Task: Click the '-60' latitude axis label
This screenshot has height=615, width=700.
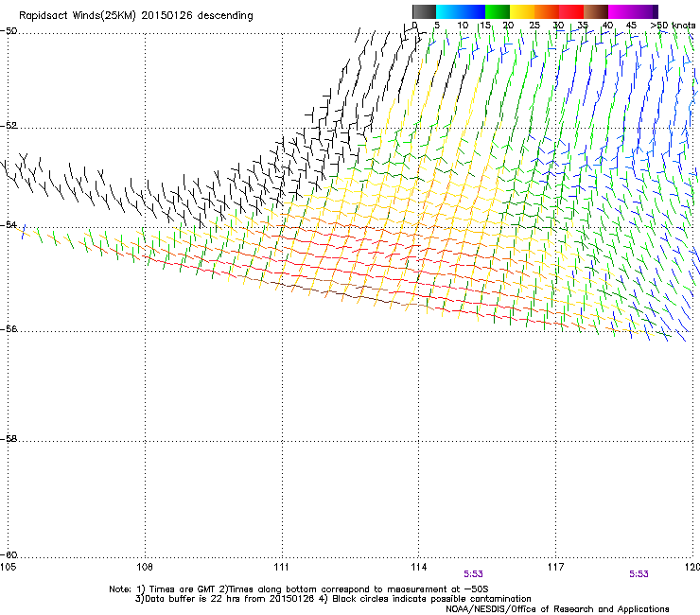Action: point(9,554)
